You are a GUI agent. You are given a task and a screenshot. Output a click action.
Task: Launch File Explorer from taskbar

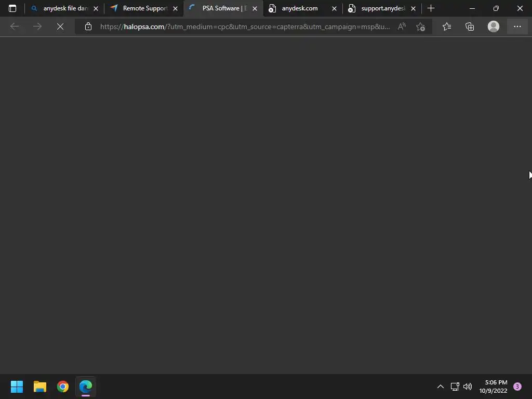tap(39, 387)
